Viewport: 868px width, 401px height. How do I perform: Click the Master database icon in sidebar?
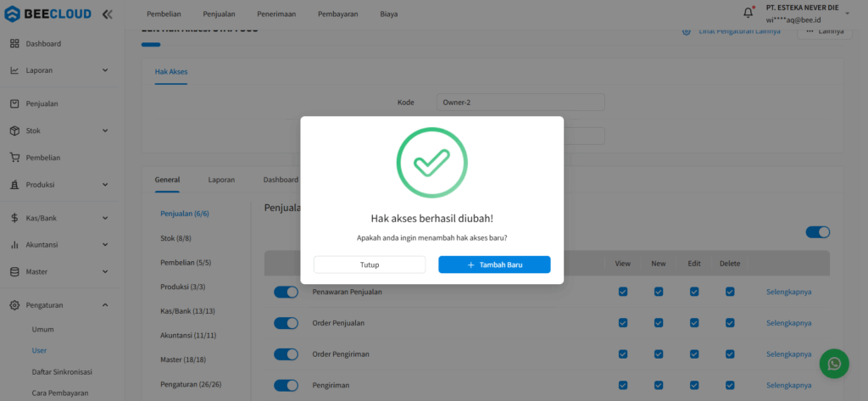click(14, 272)
